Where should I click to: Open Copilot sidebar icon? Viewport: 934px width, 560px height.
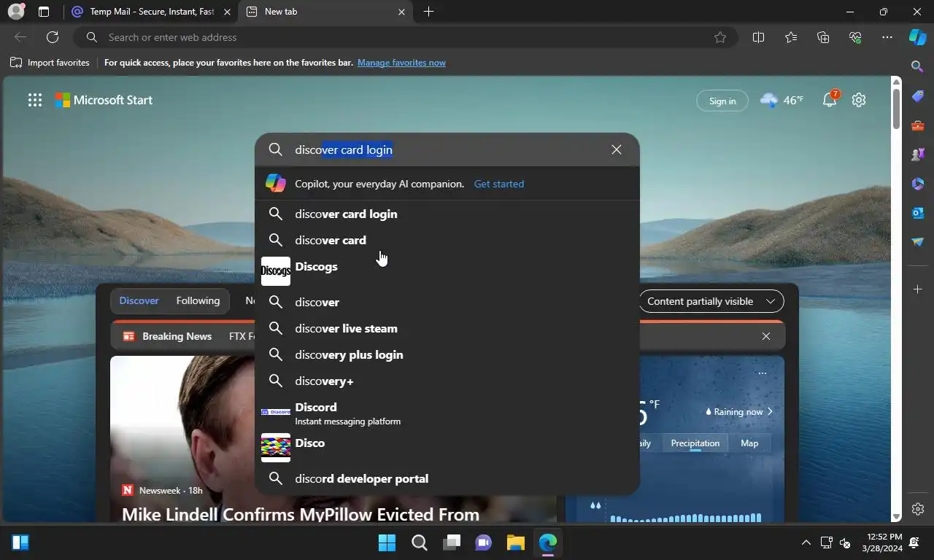click(918, 37)
